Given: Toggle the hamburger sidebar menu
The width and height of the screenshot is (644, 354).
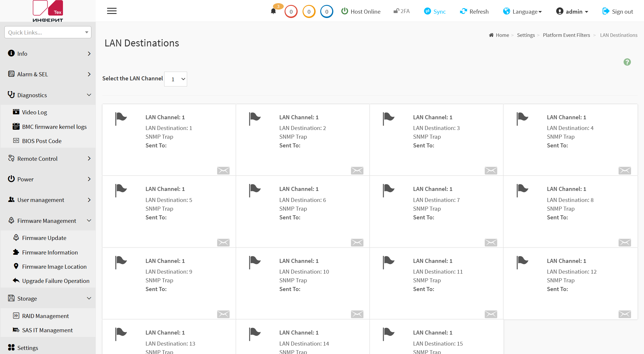Looking at the screenshot, I should click(112, 11).
